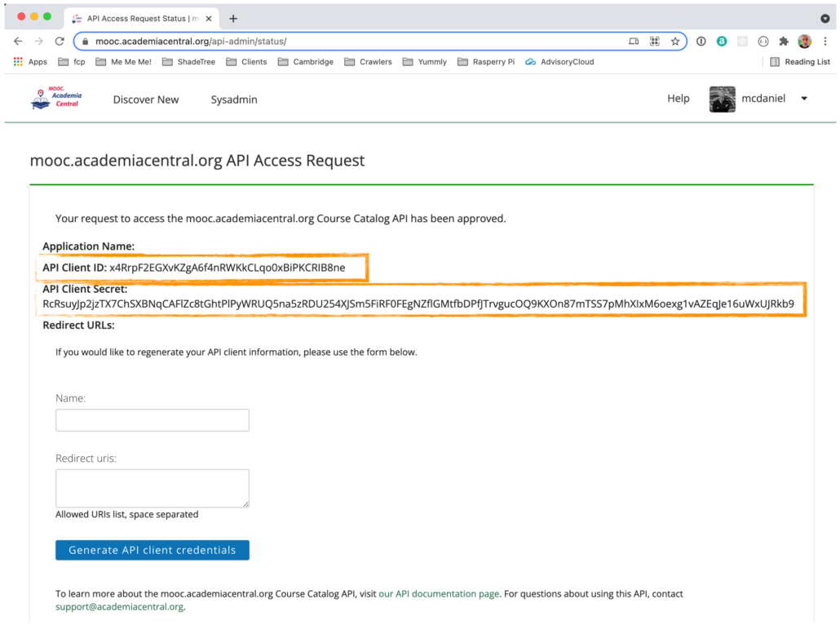Open the green 'a' extension icon

point(722,42)
